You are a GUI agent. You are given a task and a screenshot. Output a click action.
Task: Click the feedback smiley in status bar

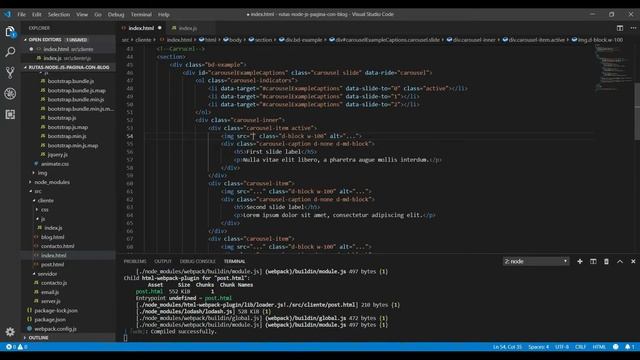(x=616, y=347)
